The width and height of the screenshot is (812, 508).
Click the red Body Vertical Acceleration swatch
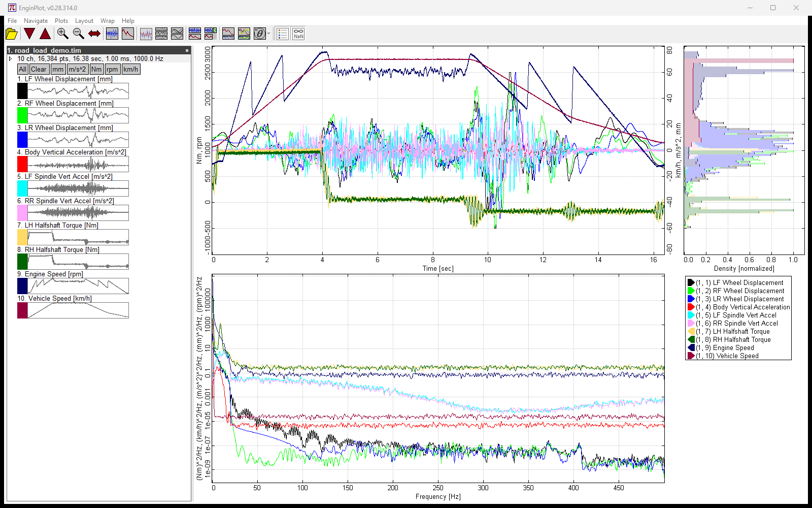point(22,164)
